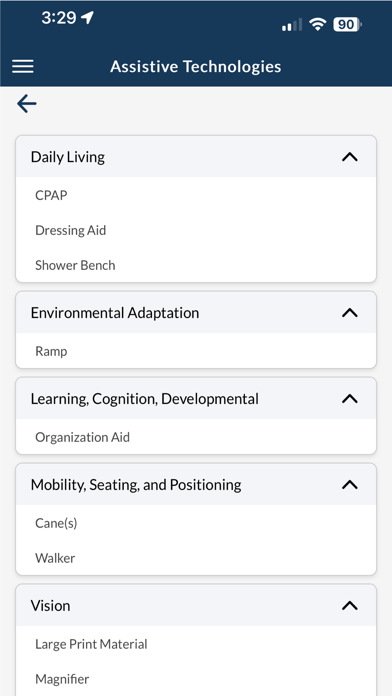Screen dimensions: 392x696
Task: Collapse the Daily Living section
Action: pyautogui.click(x=350, y=157)
